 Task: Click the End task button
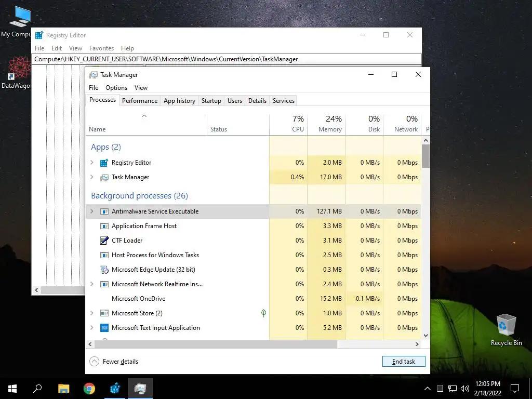pos(404,362)
